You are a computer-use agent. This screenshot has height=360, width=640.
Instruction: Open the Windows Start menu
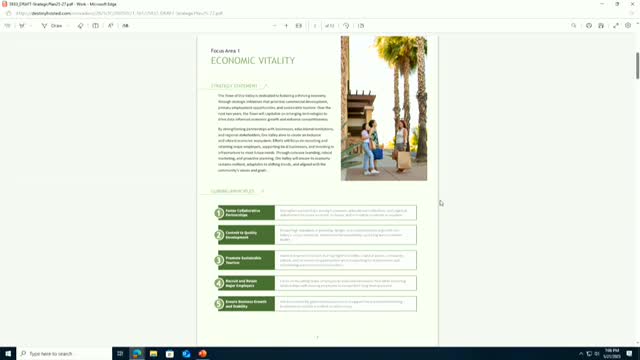8,353
